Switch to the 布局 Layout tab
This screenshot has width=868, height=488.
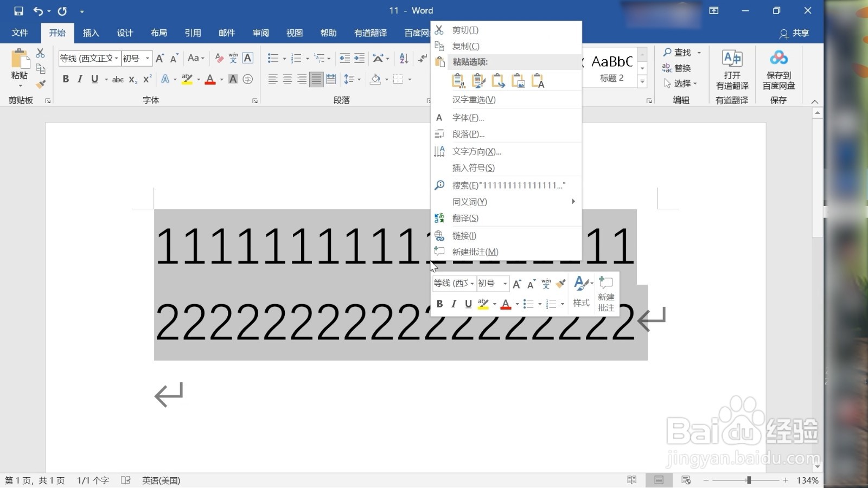159,33
